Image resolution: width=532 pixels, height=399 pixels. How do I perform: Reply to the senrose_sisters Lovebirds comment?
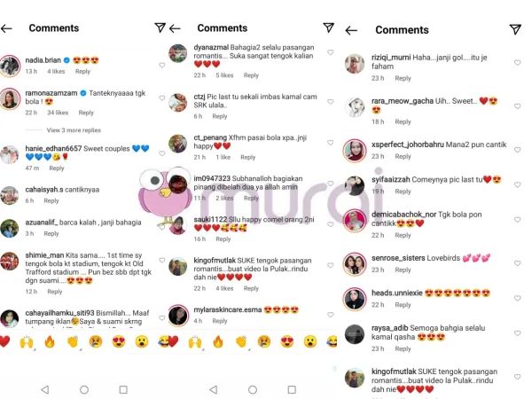point(403,270)
